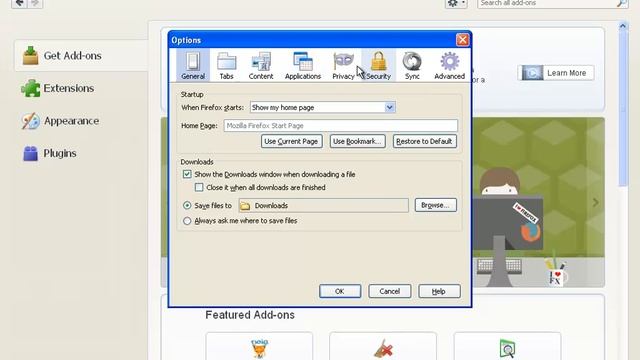Image resolution: width=640 pixels, height=360 pixels.
Task: Open the Advanced gear pane
Action: pos(449,65)
